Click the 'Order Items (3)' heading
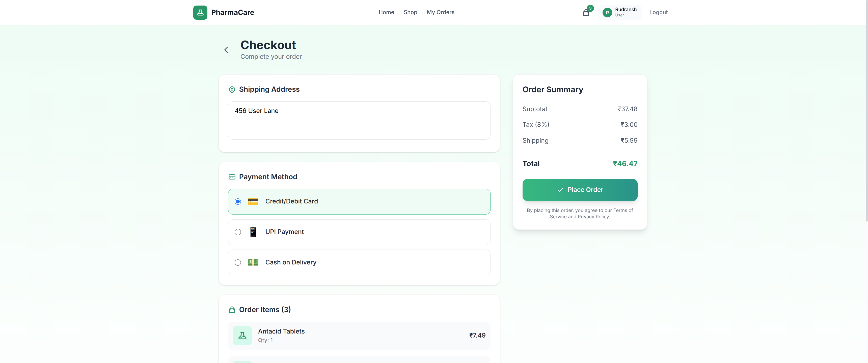The image size is (868, 363). pyautogui.click(x=264, y=310)
